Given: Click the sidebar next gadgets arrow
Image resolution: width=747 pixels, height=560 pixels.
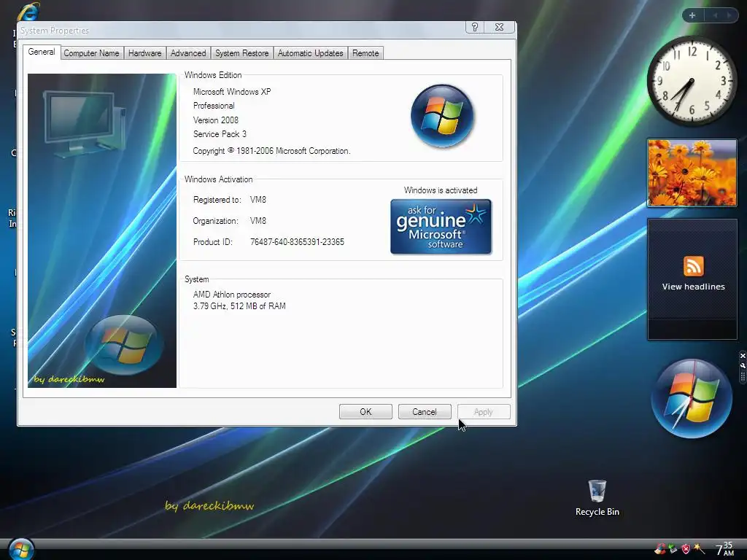Looking at the screenshot, I should pos(729,15).
